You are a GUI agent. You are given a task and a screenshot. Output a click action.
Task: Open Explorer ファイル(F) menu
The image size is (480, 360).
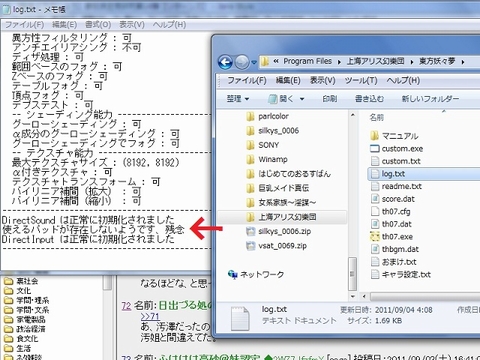(x=247, y=80)
